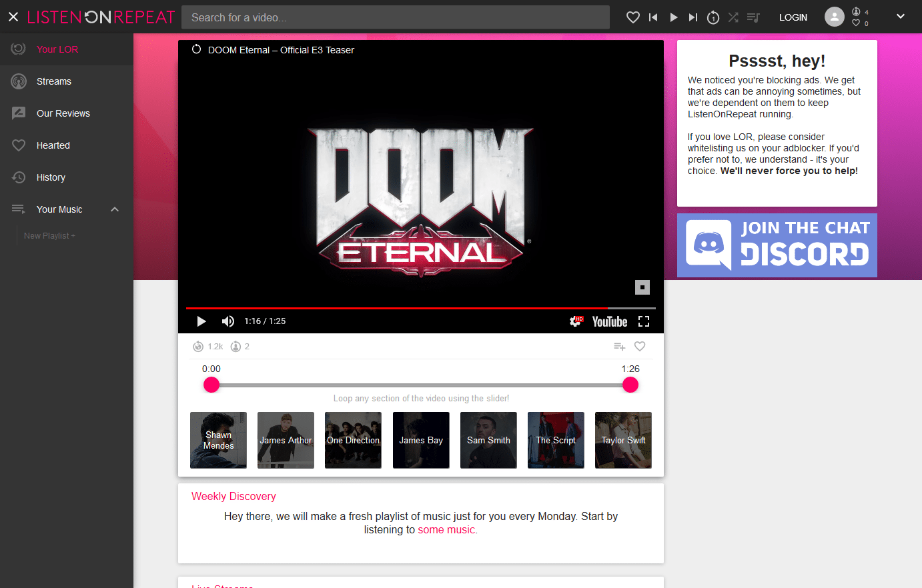Image resolution: width=922 pixels, height=588 pixels.
Task: Select the Taylor Swift artist thumbnail
Action: (x=623, y=440)
